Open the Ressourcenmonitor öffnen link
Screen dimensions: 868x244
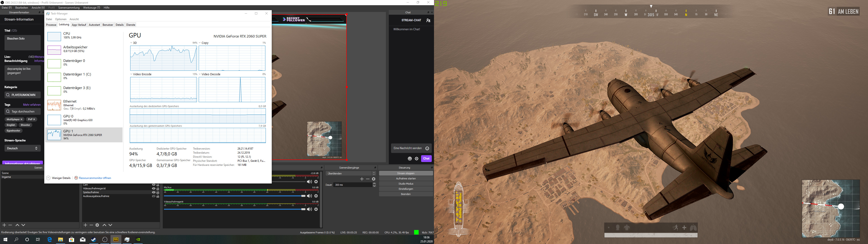pos(95,178)
